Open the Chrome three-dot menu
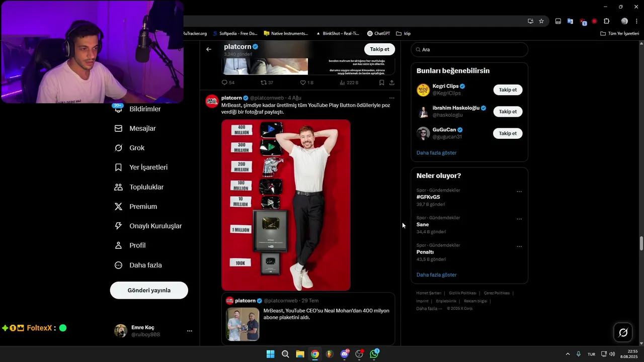The height and width of the screenshot is (362, 644). coord(636,21)
